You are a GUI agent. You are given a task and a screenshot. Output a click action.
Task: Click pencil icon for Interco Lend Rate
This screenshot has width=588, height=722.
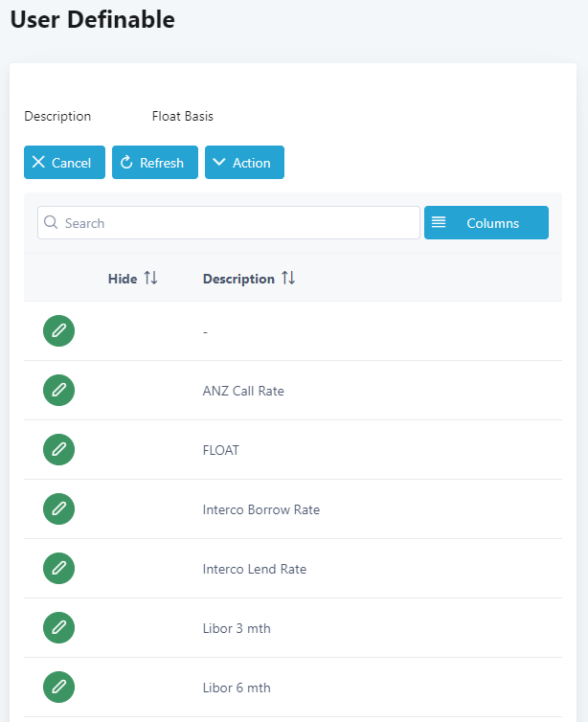(58, 569)
